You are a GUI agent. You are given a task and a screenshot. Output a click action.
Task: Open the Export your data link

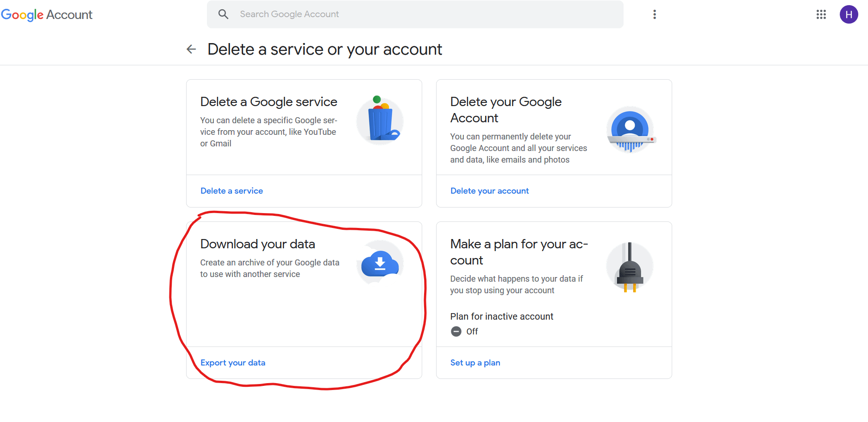233,363
